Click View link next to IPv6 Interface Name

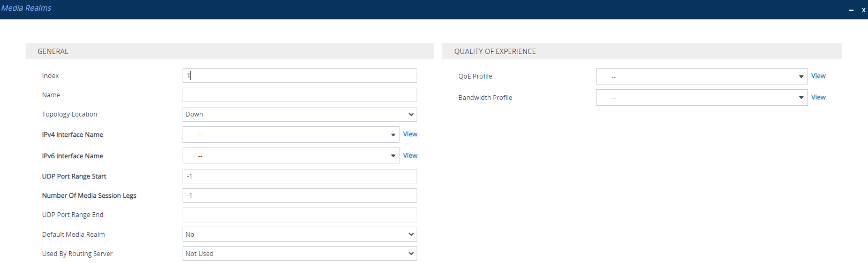coord(410,156)
